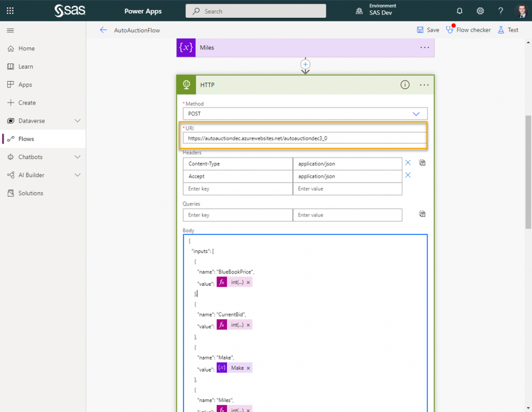Click the URI input field
The width and height of the screenshot is (532, 412).
point(305,138)
